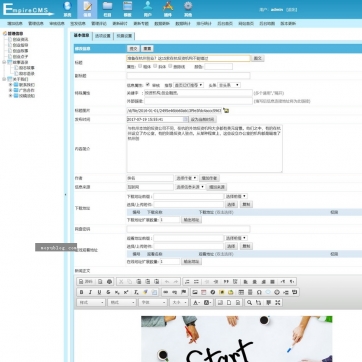Toggle Strikethrough in editor toolbar
Viewport: 362px width, 362px height.
tap(108, 292)
